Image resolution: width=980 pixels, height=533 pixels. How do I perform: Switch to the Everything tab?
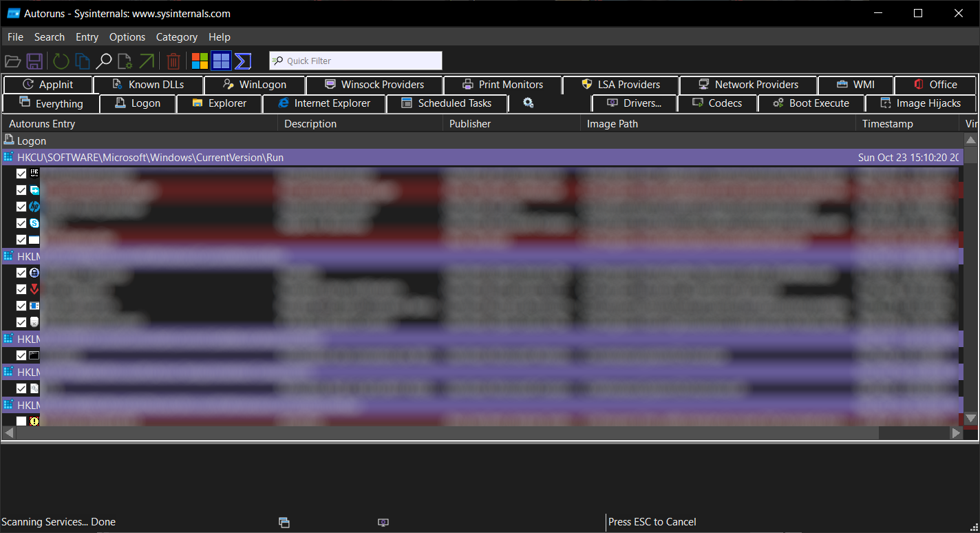(x=51, y=103)
